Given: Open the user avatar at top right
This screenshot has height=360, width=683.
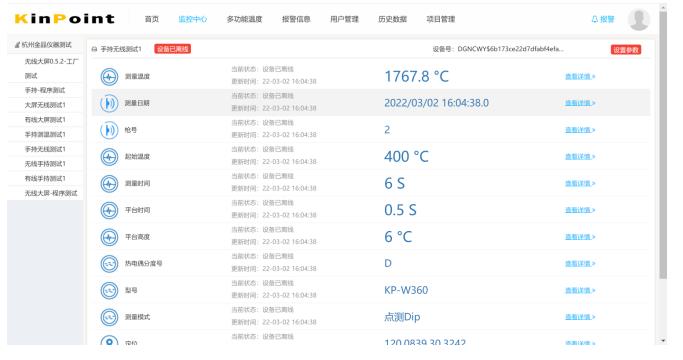Looking at the screenshot, I should click(x=639, y=20).
